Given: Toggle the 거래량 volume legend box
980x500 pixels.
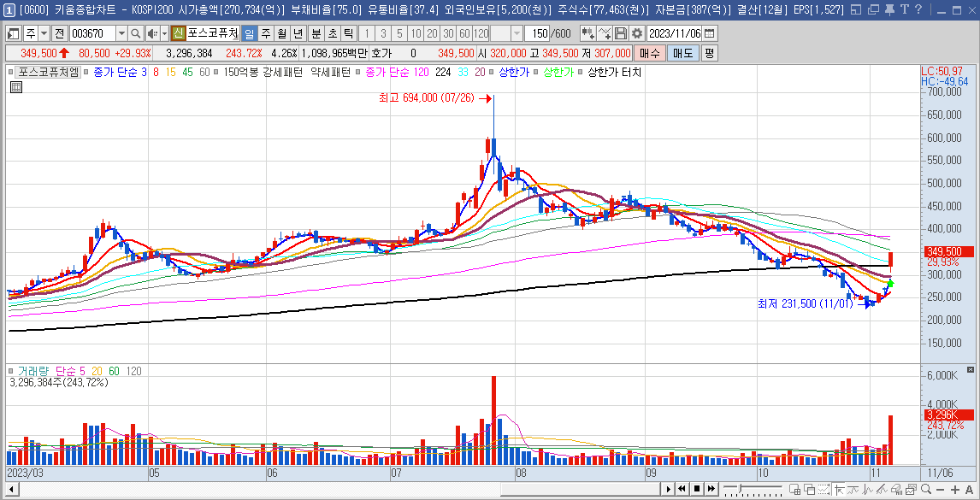Looking at the screenshot, I should pos(10,371).
